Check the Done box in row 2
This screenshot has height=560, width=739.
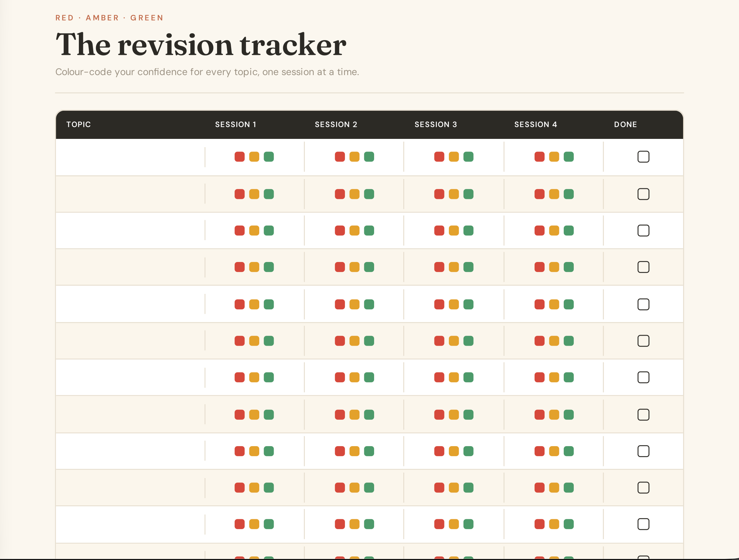[x=643, y=194]
